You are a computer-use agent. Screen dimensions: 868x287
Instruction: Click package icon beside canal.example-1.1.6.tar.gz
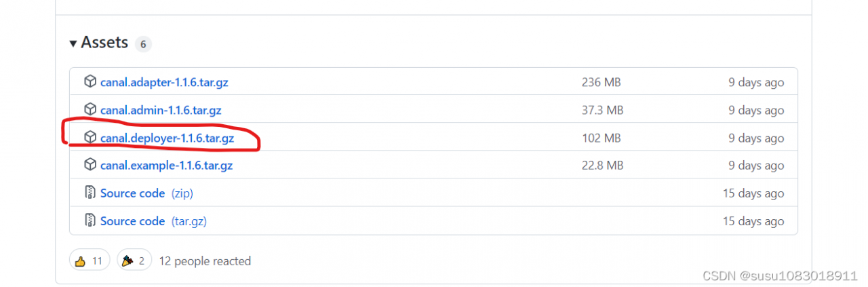(x=90, y=165)
